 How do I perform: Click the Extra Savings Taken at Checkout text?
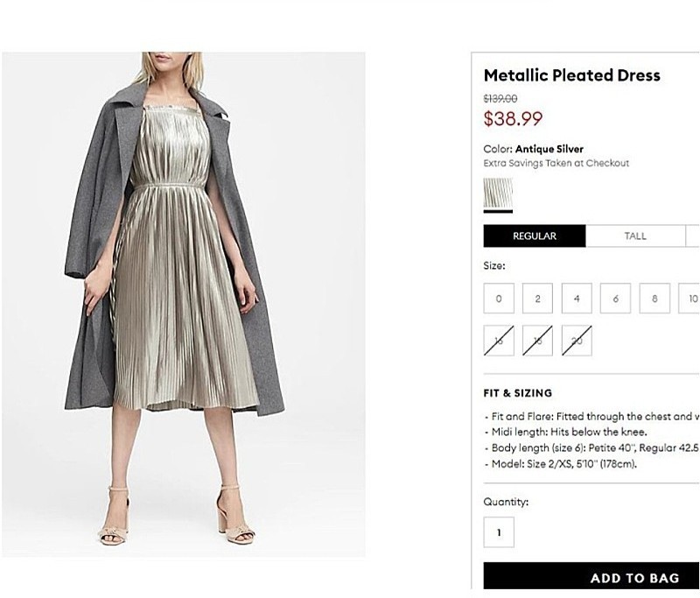(x=556, y=163)
